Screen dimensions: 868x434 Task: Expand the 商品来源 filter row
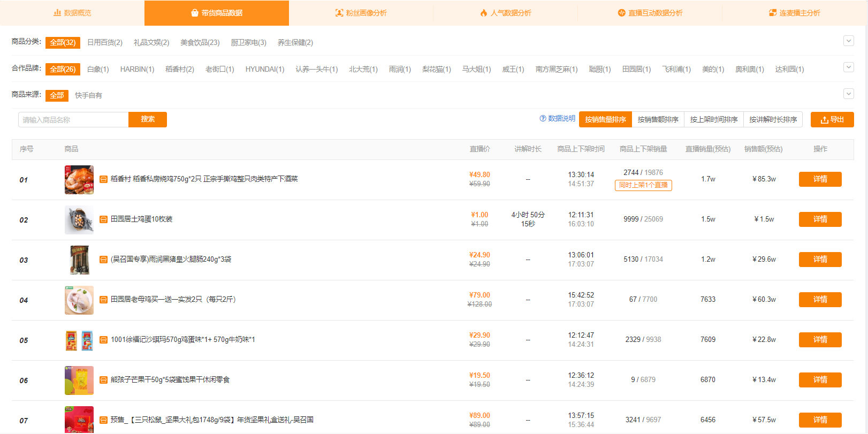[849, 94]
